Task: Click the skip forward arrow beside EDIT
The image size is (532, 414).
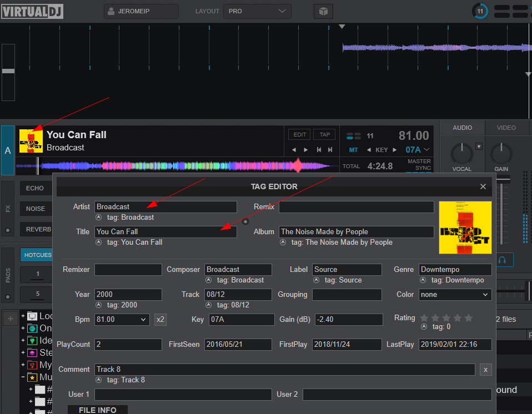Action: (x=305, y=150)
